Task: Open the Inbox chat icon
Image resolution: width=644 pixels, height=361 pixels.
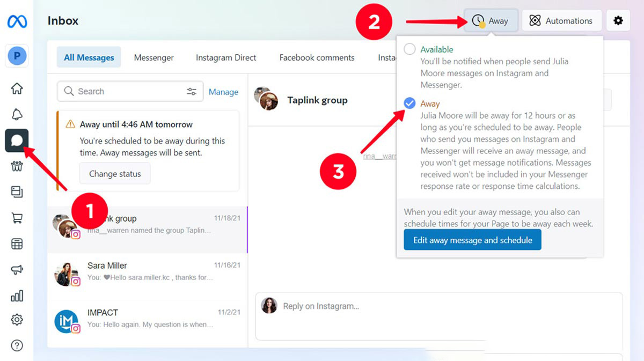Action: (x=17, y=141)
